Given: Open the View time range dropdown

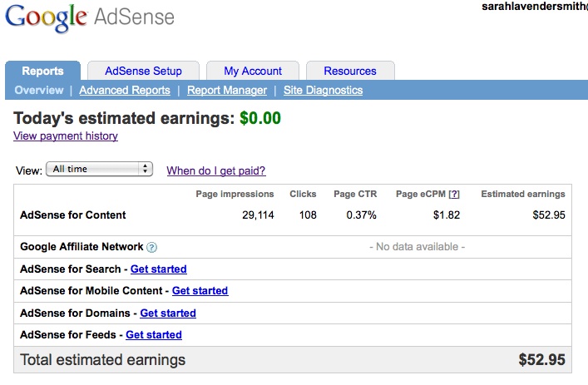Looking at the screenshot, I should (x=99, y=169).
